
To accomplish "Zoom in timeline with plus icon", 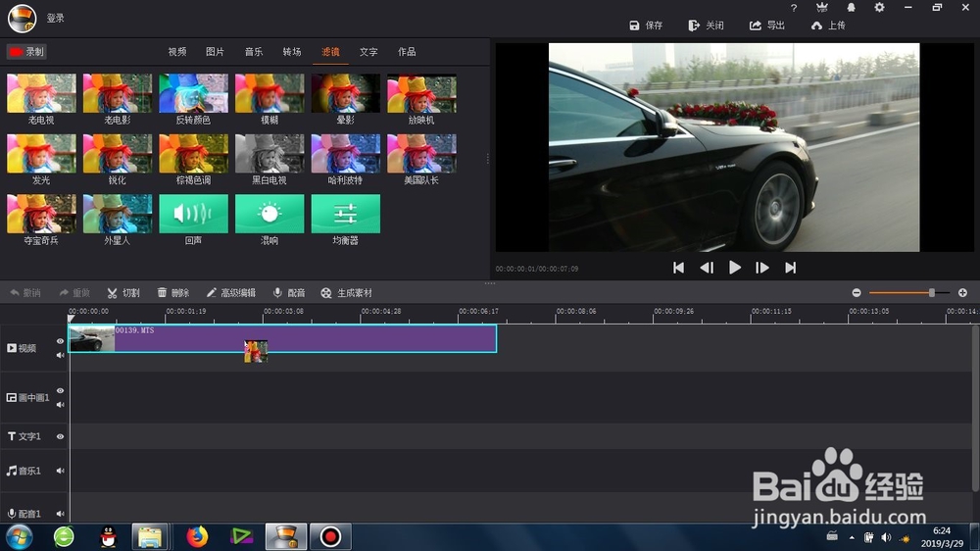I will click(962, 293).
